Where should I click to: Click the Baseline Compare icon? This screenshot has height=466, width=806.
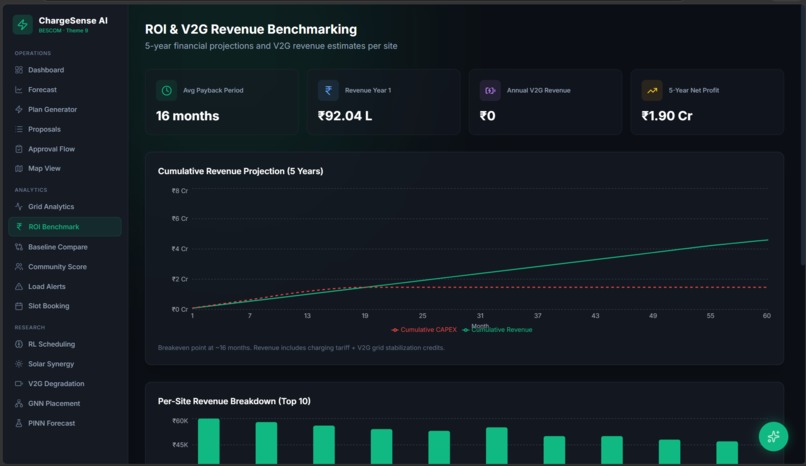(x=19, y=247)
